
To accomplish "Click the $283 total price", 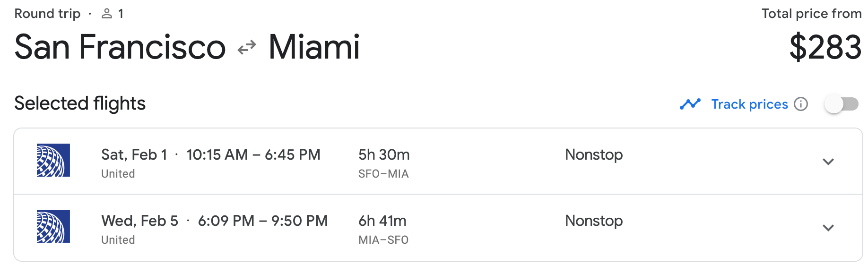I will point(825,47).
